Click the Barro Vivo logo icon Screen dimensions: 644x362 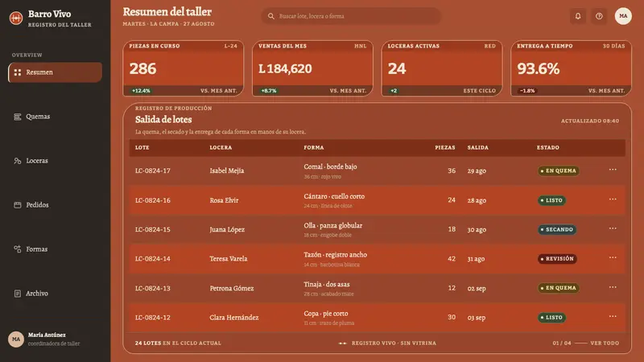16,18
